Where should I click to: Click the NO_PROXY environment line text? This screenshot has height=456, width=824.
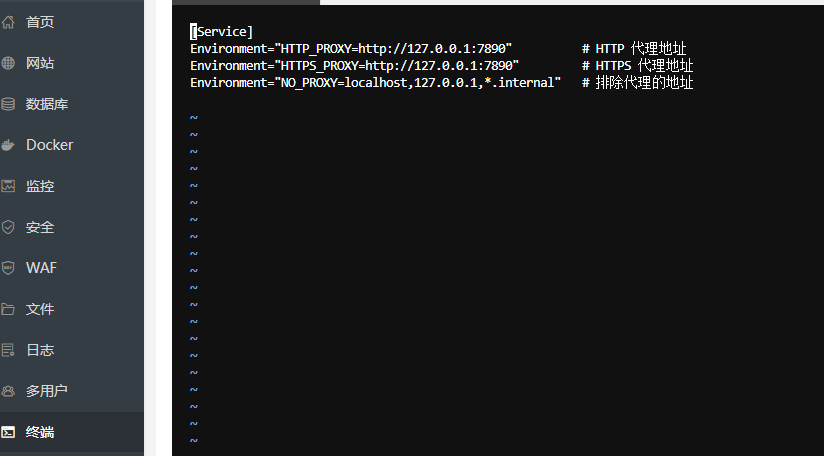click(x=375, y=82)
